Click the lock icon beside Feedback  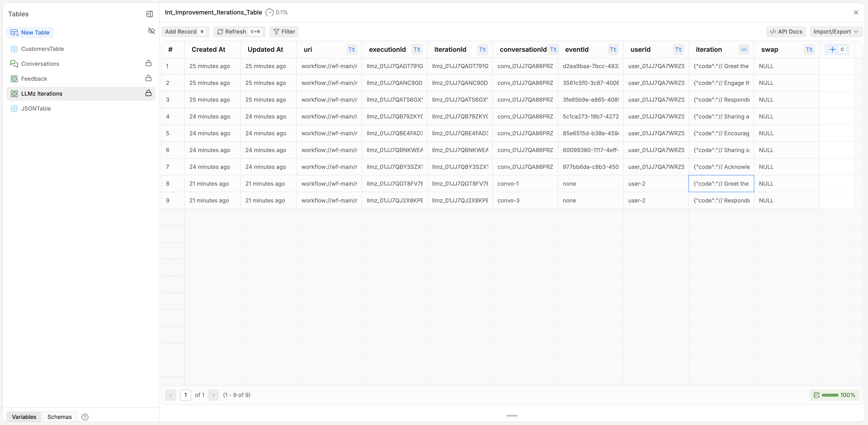tap(148, 78)
